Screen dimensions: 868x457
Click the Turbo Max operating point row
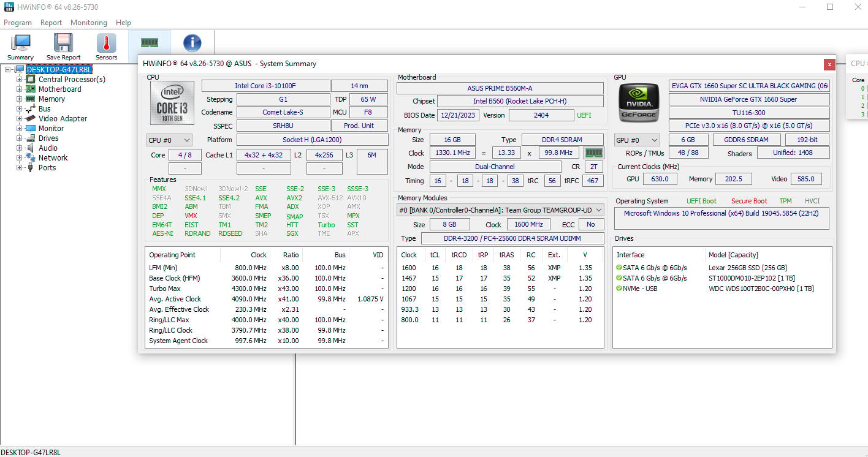[266, 289]
